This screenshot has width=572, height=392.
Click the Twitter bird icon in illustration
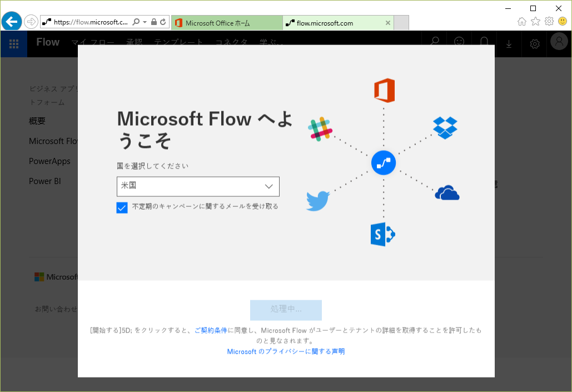click(318, 201)
